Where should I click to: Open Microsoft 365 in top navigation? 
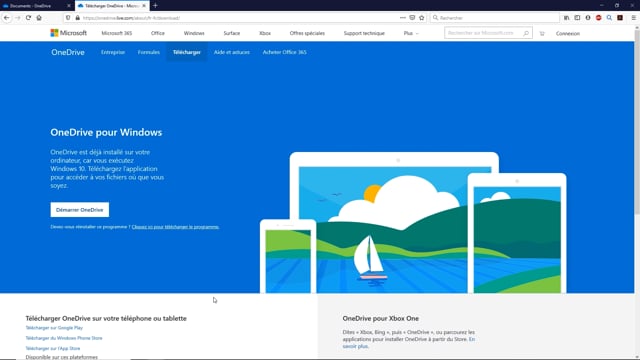117,33
